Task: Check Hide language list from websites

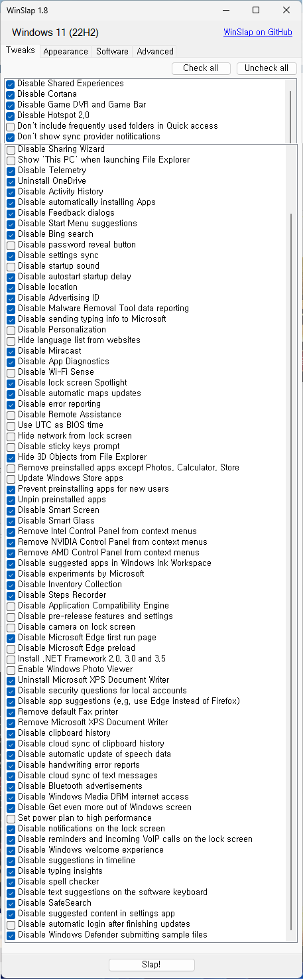Action: coord(11,340)
